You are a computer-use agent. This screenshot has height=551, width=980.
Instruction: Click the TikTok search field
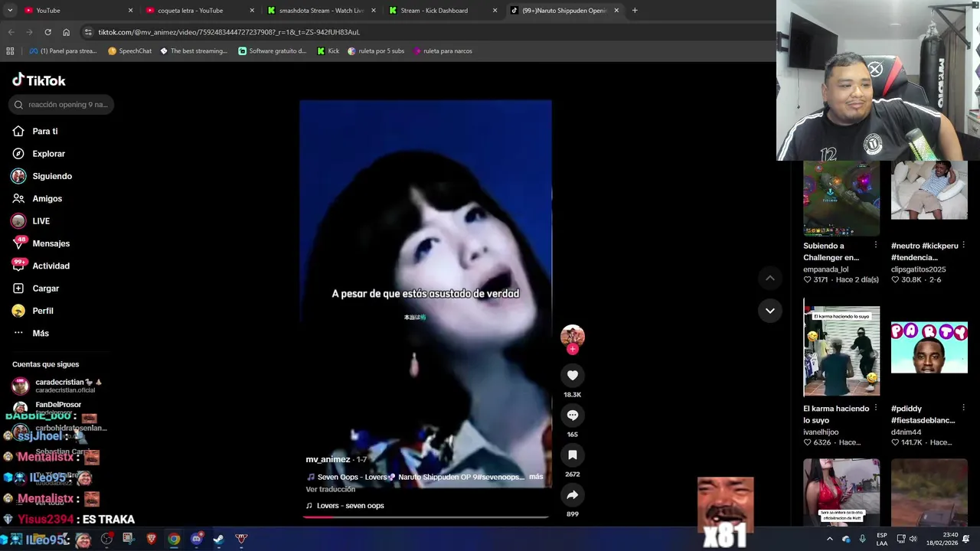[61, 105]
